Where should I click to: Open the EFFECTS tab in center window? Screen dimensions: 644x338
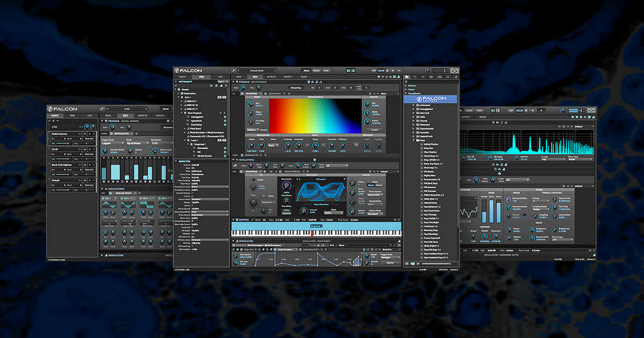[x=272, y=77]
